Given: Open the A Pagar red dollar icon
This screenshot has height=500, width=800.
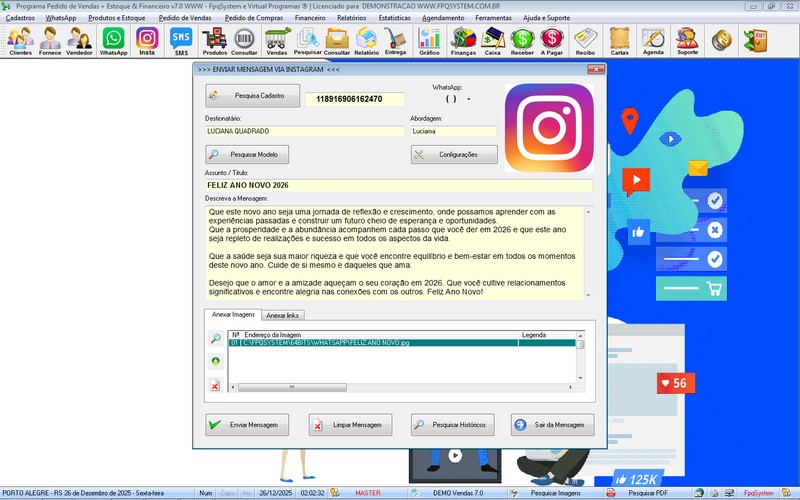Looking at the screenshot, I should [x=552, y=41].
